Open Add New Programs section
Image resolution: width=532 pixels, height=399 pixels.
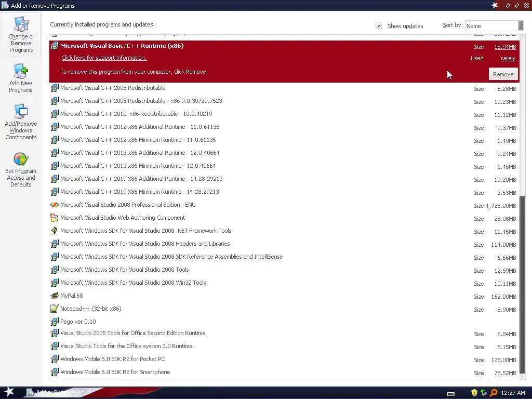pos(21,78)
